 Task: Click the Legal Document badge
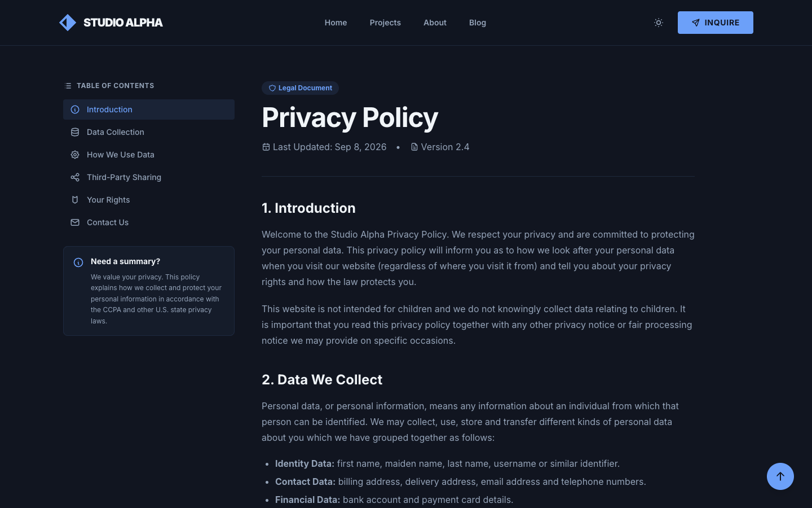(300, 88)
